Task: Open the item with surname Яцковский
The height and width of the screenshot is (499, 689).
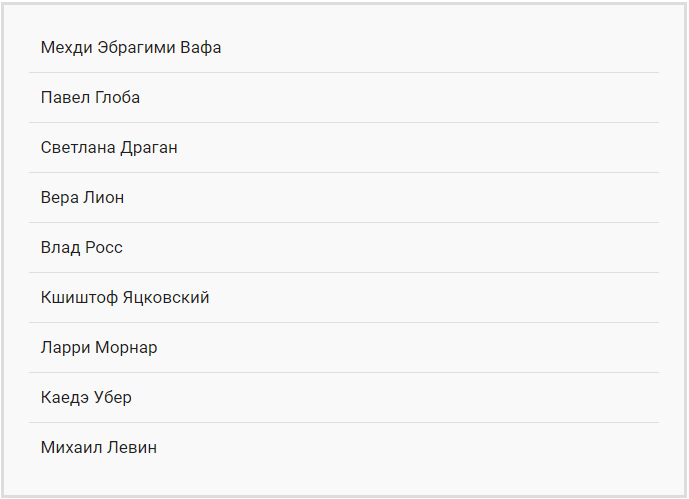Action: 125,298
